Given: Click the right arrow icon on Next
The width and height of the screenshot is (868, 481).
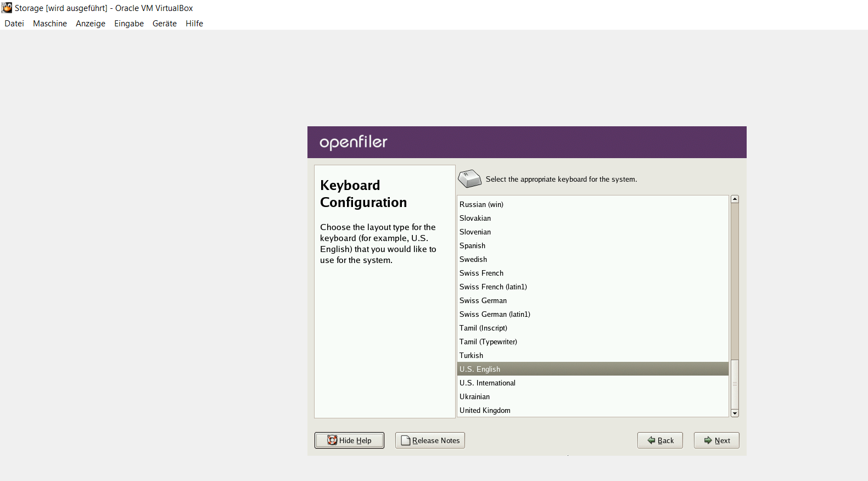Looking at the screenshot, I should point(708,440).
